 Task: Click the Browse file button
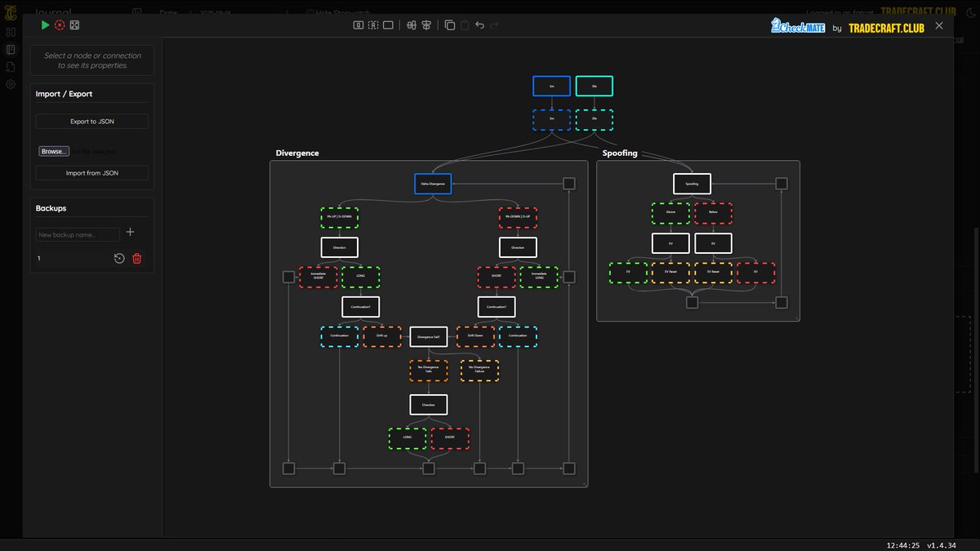(x=54, y=151)
